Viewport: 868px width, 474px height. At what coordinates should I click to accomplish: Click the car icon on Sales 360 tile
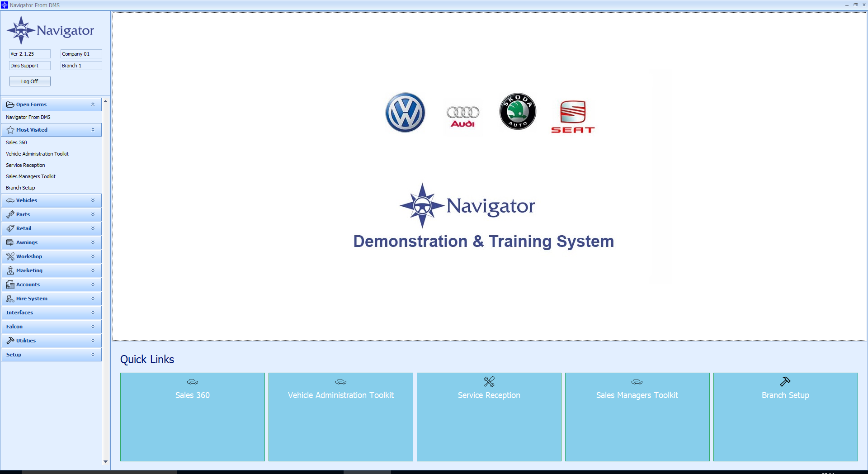pos(193,382)
